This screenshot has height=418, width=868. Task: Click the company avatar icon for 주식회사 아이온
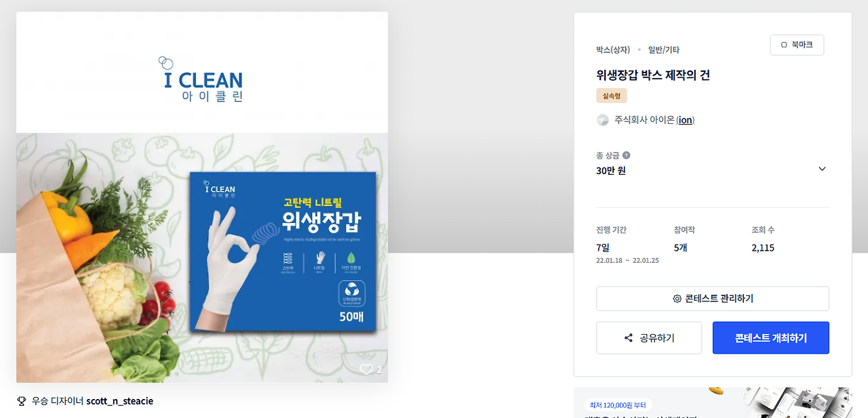point(602,120)
